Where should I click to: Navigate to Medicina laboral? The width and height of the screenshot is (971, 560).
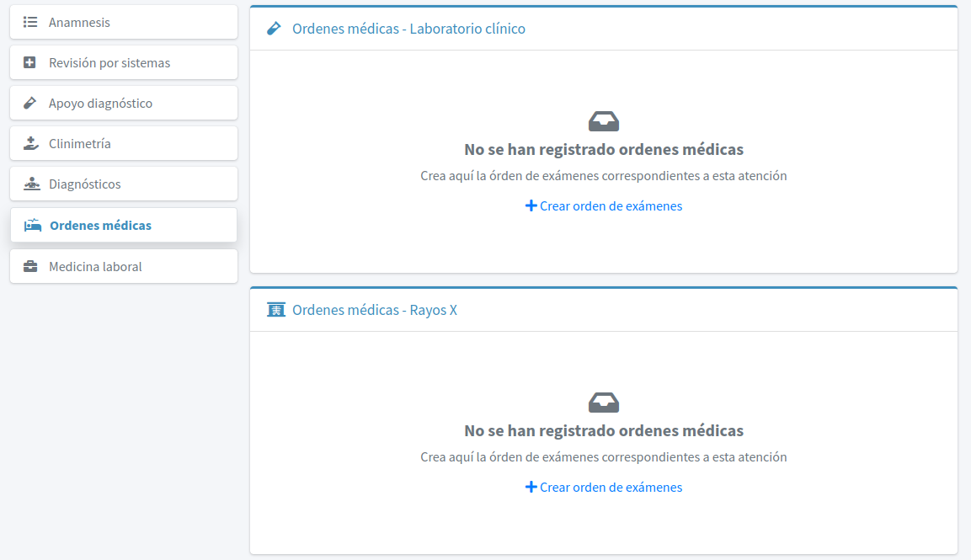95,267
